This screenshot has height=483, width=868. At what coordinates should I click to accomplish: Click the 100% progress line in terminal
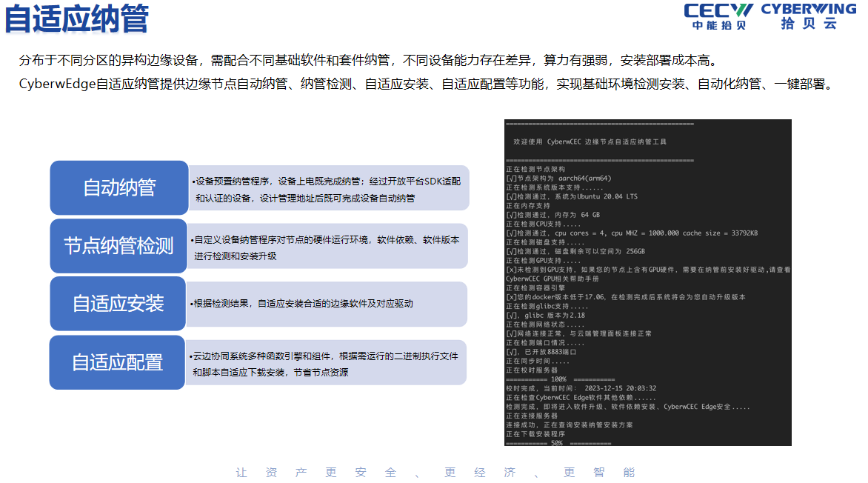pyautogui.click(x=560, y=379)
